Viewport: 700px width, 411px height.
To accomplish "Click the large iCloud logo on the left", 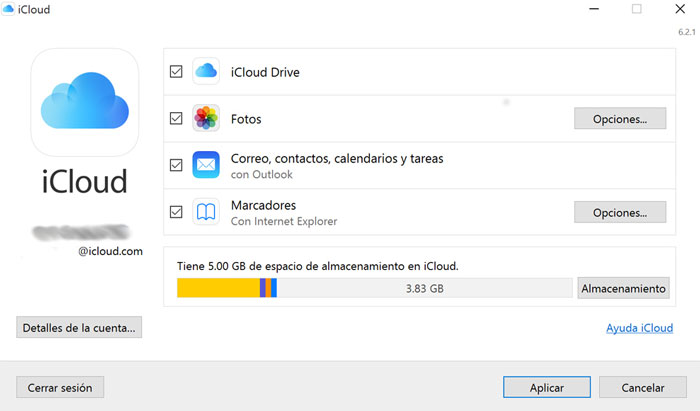I will tap(85, 103).
